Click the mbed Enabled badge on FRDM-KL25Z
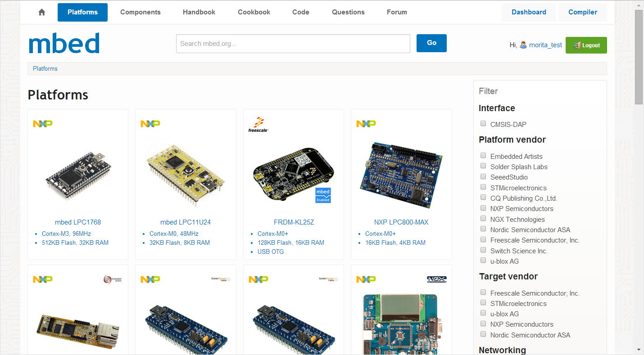The image size is (644, 355). click(323, 195)
